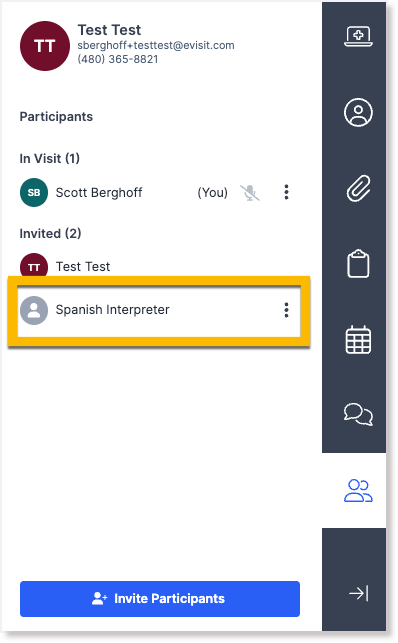
Task: Click the Invite Participants button
Action: (160, 598)
